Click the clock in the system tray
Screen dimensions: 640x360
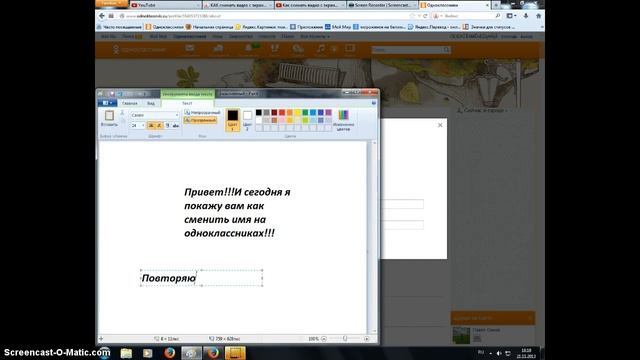click(x=526, y=353)
